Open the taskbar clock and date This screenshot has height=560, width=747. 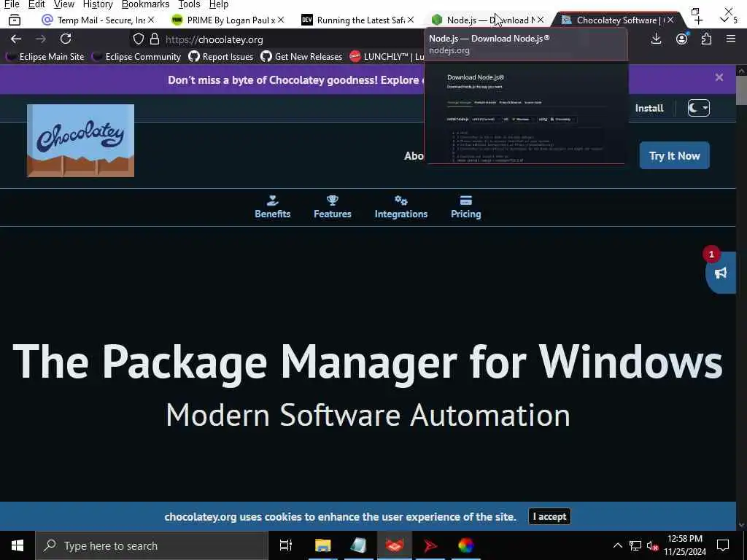click(684, 545)
